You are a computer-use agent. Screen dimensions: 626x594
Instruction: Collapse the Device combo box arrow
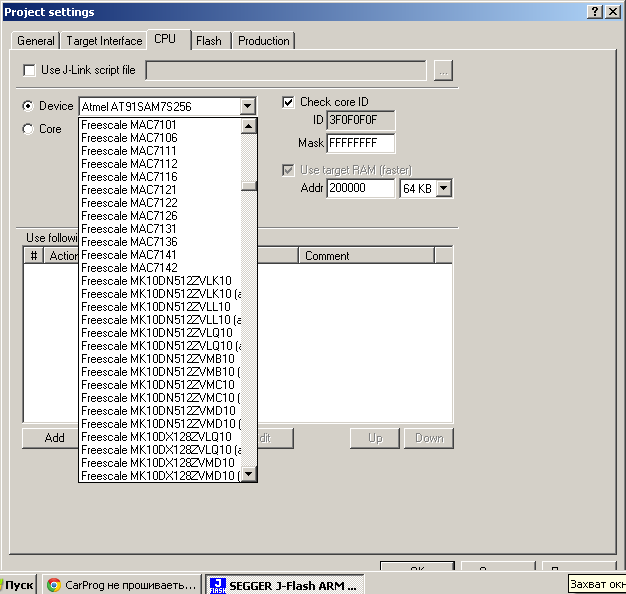[x=248, y=107]
